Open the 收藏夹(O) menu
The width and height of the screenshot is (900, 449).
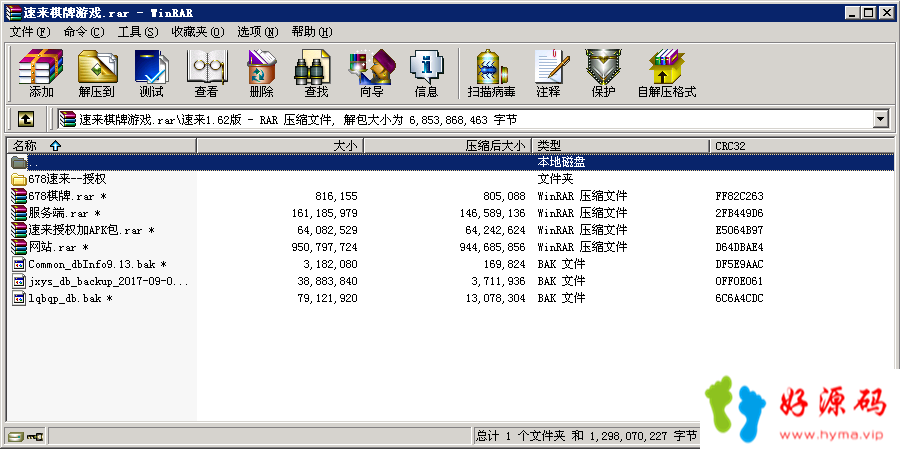coord(198,32)
